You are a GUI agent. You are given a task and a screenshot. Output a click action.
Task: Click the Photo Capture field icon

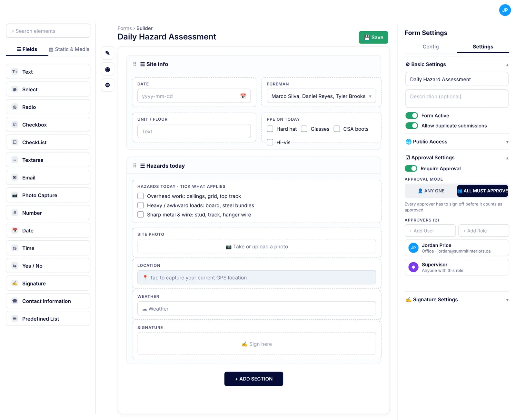(x=15, y=195)
